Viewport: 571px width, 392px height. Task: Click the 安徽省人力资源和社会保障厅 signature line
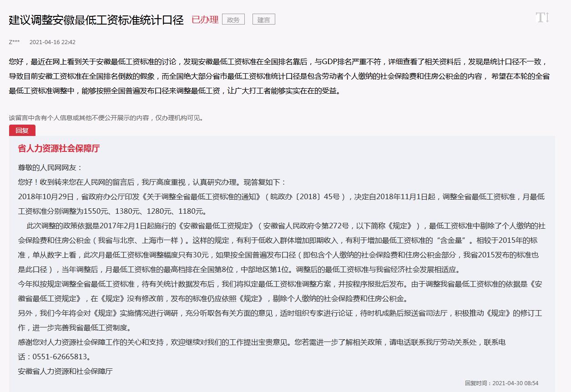point(65,371)
